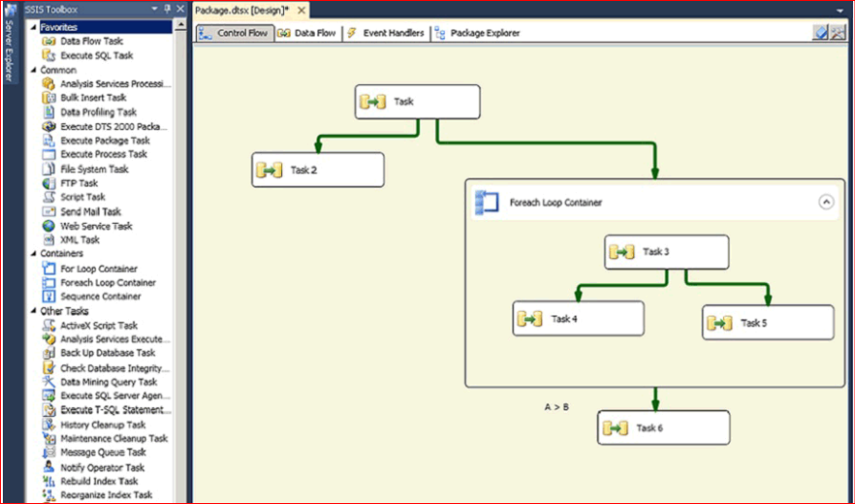
Task: Collapse the Foreach Loop Container chevron
Action: [826, 202]
